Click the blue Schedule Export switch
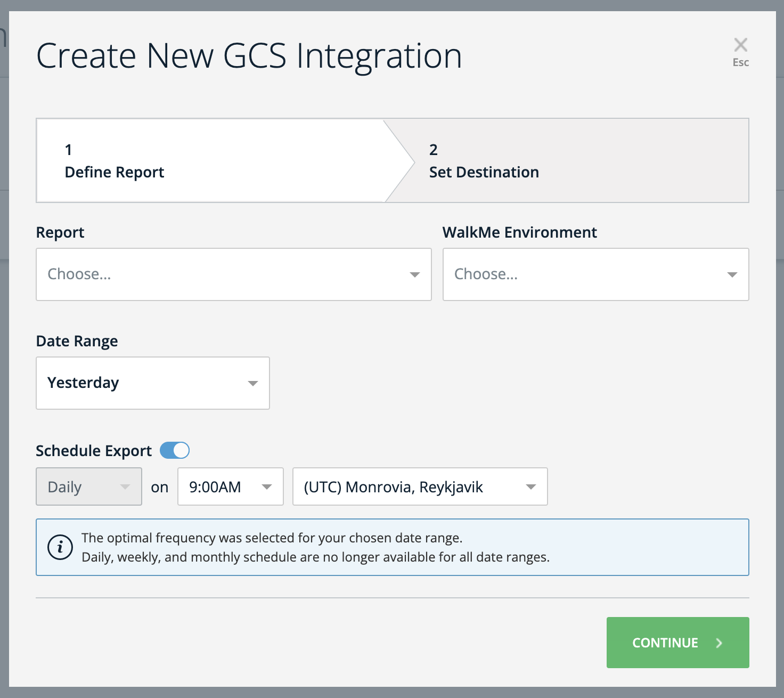Viewport: 784px width, 698px height. click(x=175, y=450)
